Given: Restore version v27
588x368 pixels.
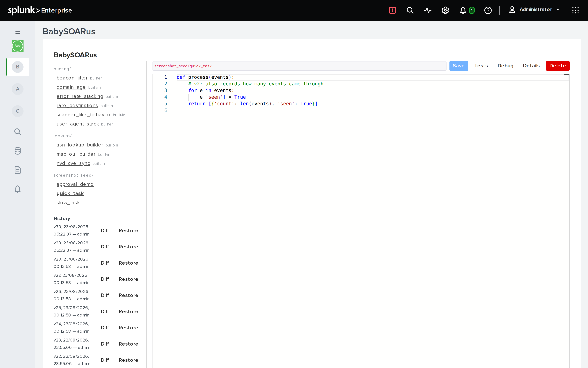Looking at the screenshot, I should (128, 279).
